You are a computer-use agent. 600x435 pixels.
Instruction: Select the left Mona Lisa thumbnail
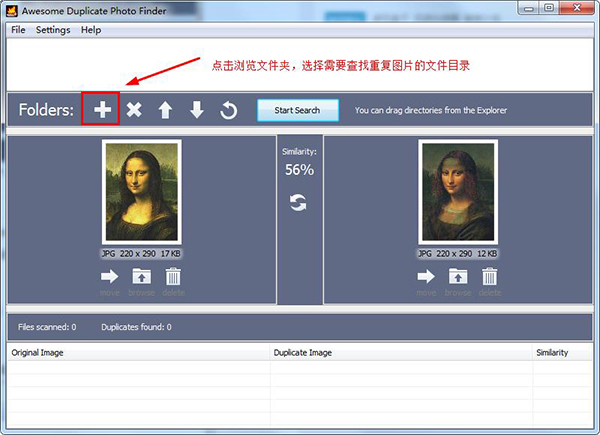pos(142,192)
